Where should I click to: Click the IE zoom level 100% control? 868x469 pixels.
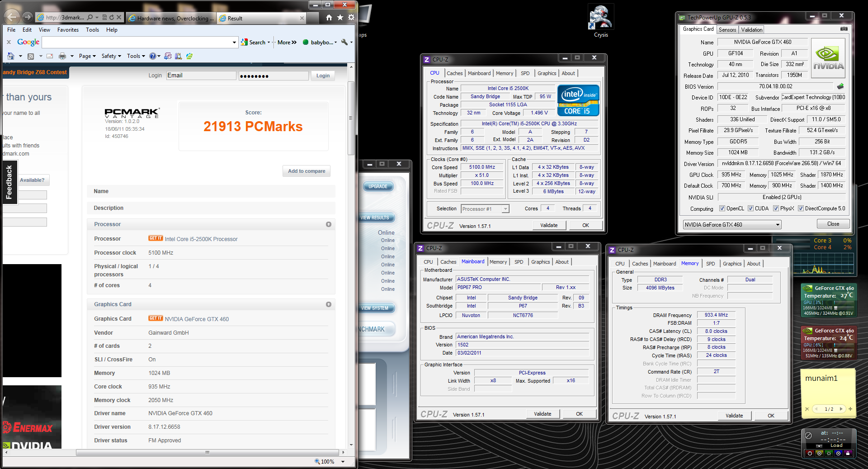(x=330, y=462)
